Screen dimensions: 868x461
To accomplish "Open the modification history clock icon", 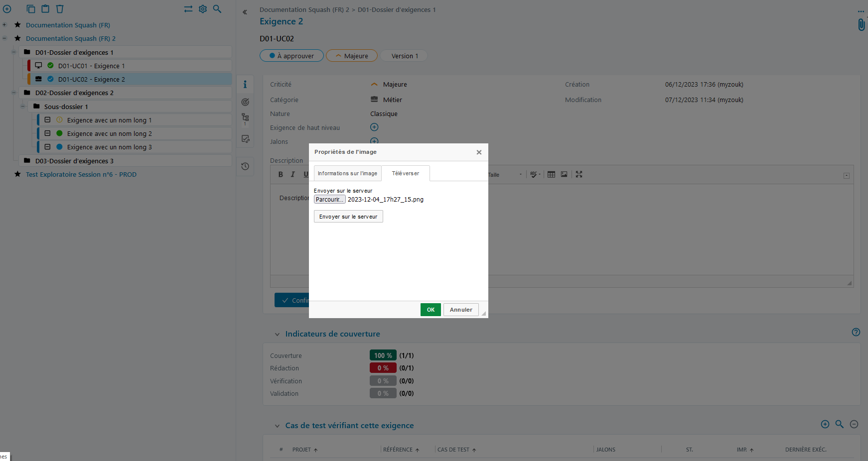I will tap(245, 166).
